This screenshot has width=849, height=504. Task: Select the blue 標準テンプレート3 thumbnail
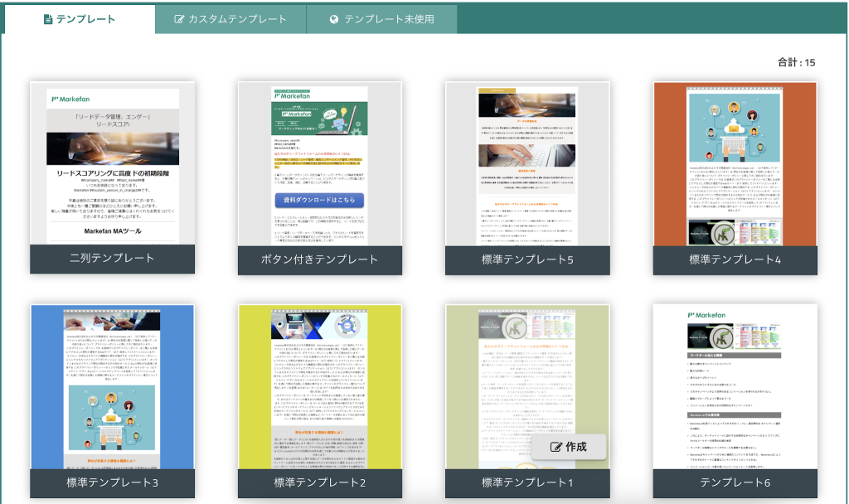click(x=112, y=385)
